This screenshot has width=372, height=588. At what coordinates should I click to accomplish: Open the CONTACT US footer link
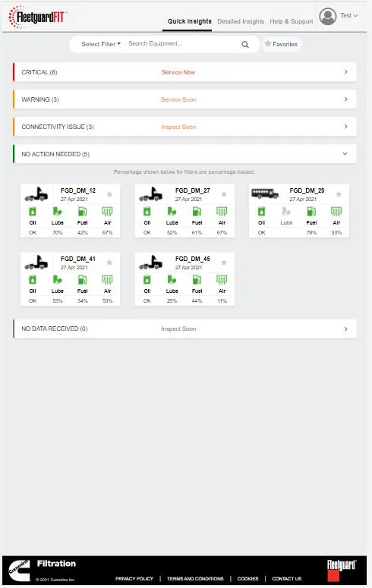[x=287, y=579]
